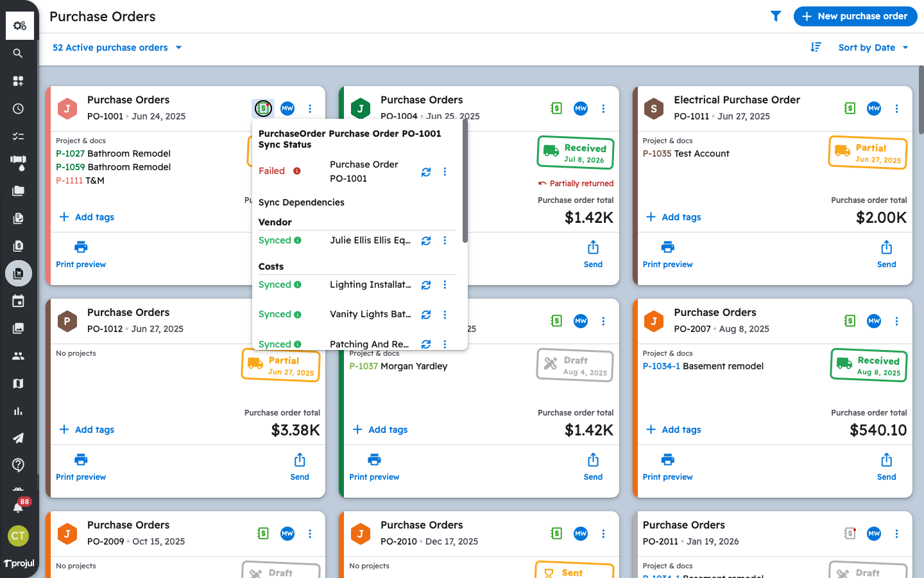924x578 pixels.
Task: Resync the failed Purchase Order PO-1001 entry
Action: 426,171
